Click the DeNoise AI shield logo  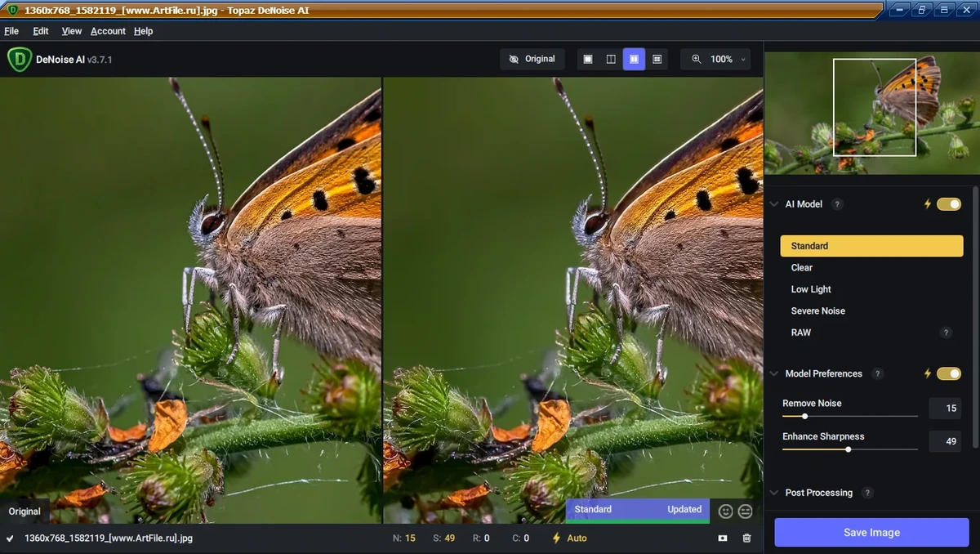tap(19, 60)
